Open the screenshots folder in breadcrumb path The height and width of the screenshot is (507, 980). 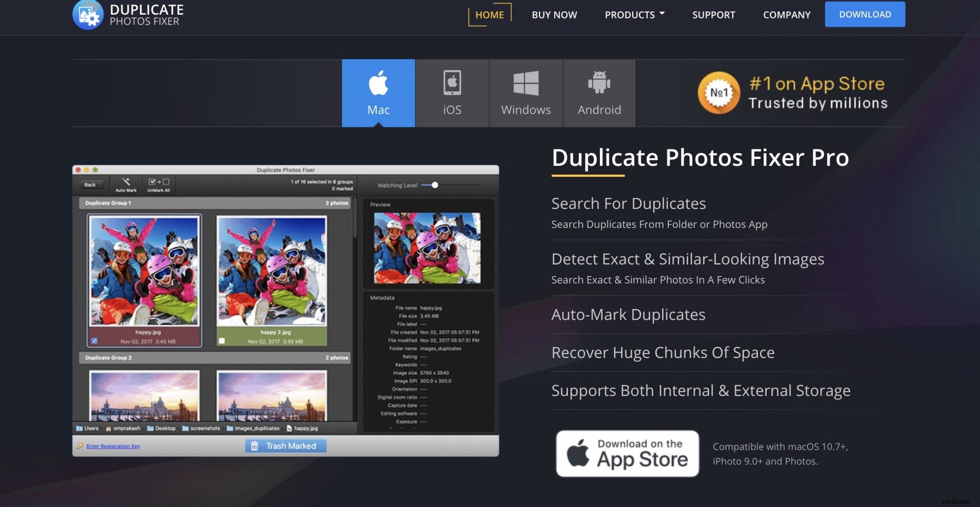pos(205,428)
